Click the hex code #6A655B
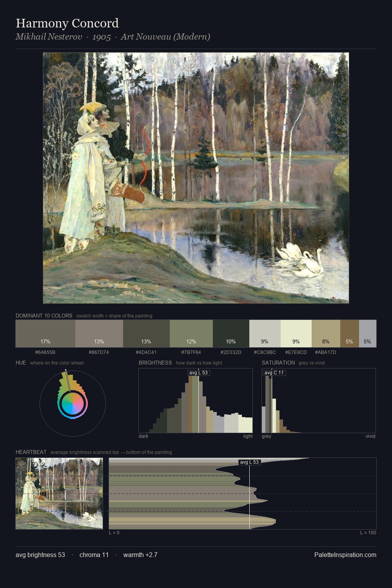The height and width of the screenshot is (588, 392). click(x=45, y=352)
